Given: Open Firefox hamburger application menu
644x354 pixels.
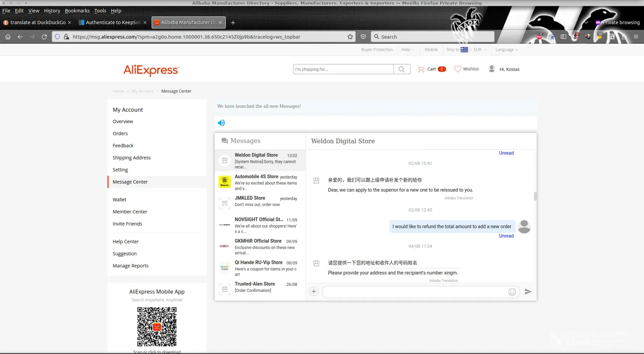Looking at the screenshot, I should click(x=636, y=37).
